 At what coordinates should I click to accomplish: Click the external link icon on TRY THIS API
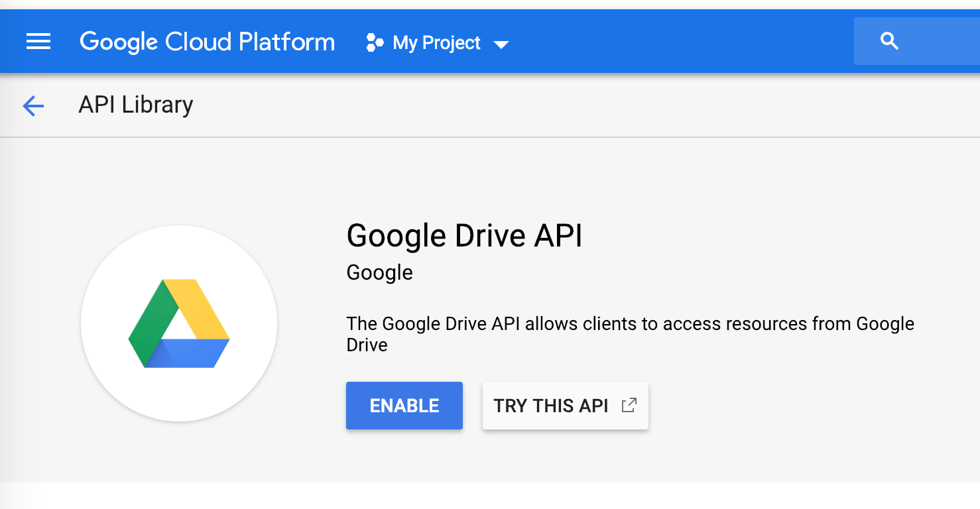[x=629, y=406]
